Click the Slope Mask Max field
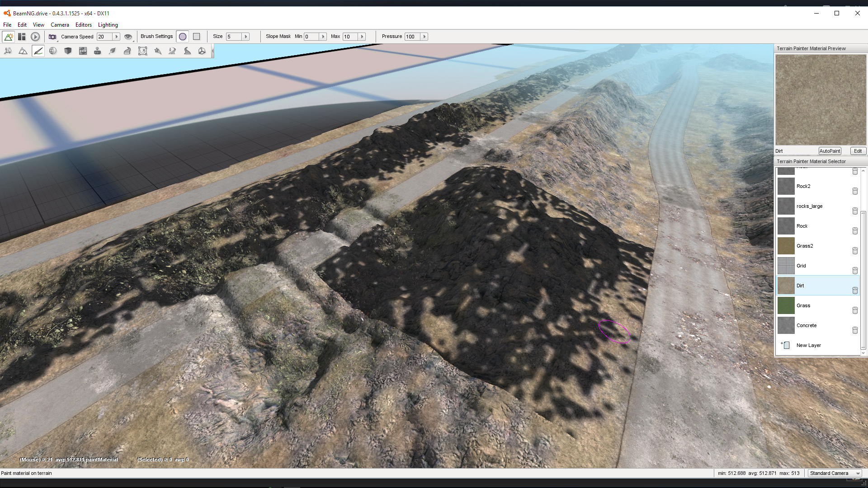Screen dimensions: 868x488 (350, 37)
